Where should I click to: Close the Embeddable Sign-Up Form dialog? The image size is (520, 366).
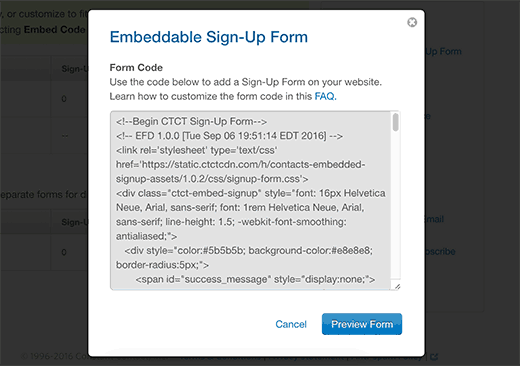[x=412, y=22]
